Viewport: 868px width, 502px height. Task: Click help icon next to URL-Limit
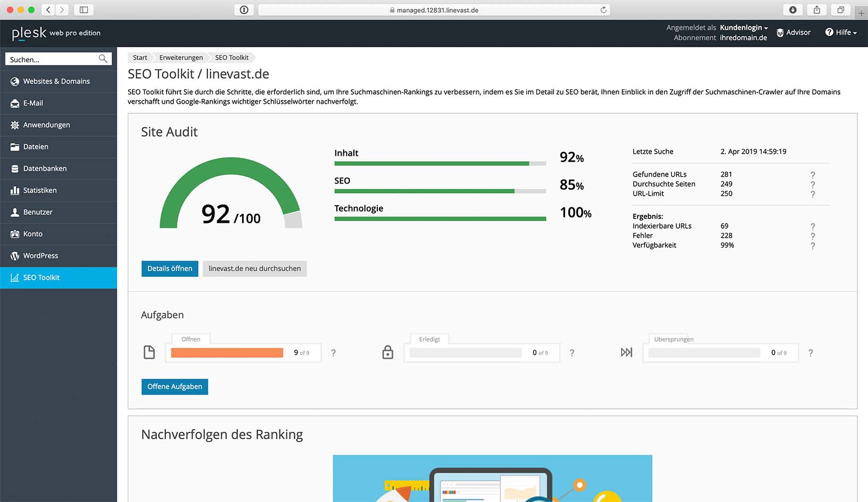(x=813, y=194)
